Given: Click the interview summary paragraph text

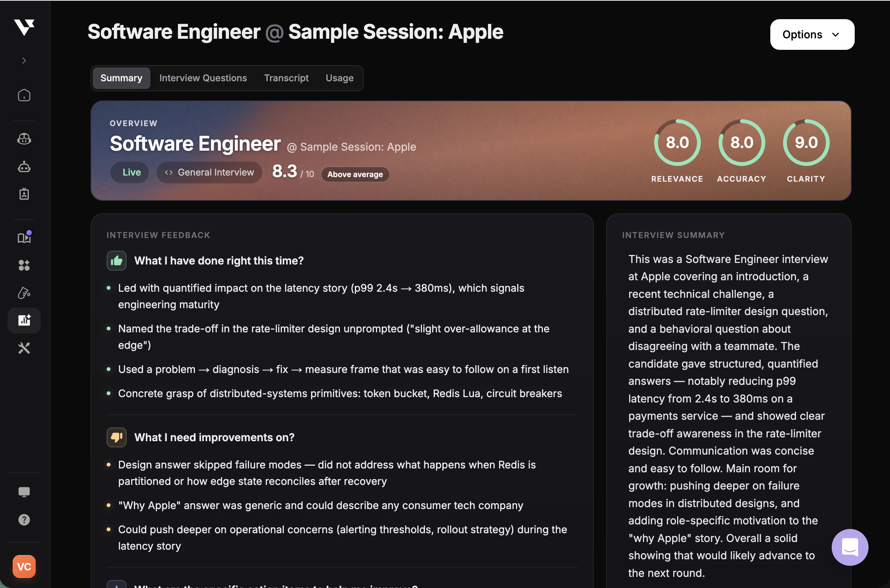Looking at the screenshot, I should (x=728, y=416).
